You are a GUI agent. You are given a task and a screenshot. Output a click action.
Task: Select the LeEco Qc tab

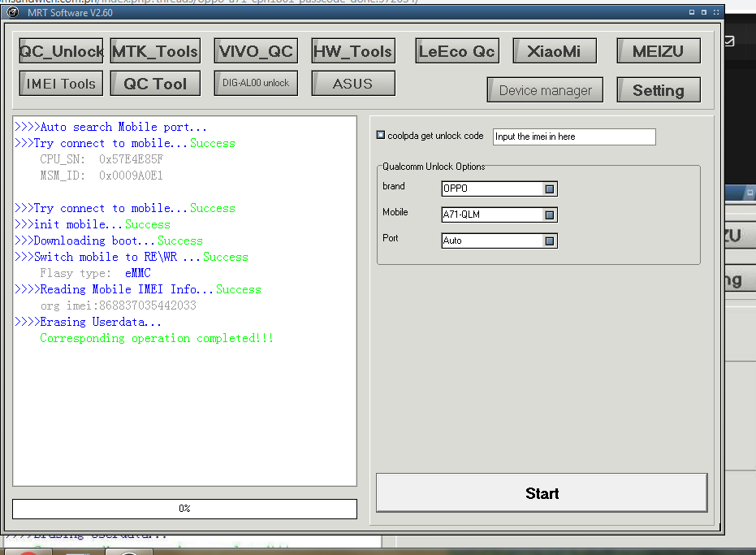(x=457, y=51)
